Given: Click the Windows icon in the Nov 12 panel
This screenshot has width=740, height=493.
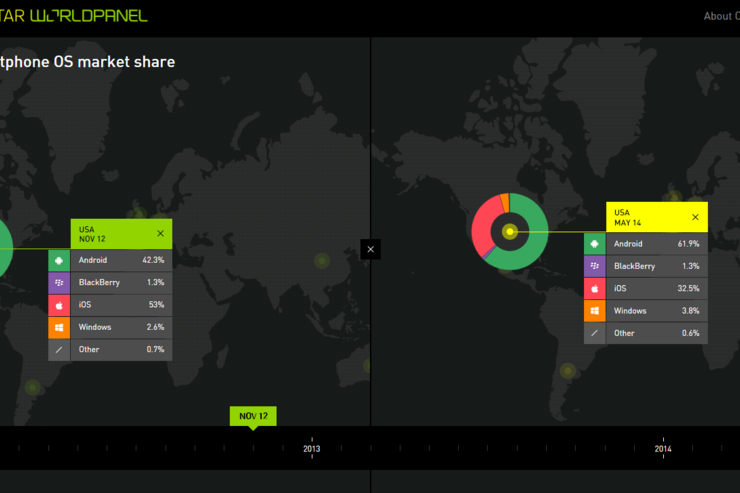Looking at the screenshot, I should (59, 327).
